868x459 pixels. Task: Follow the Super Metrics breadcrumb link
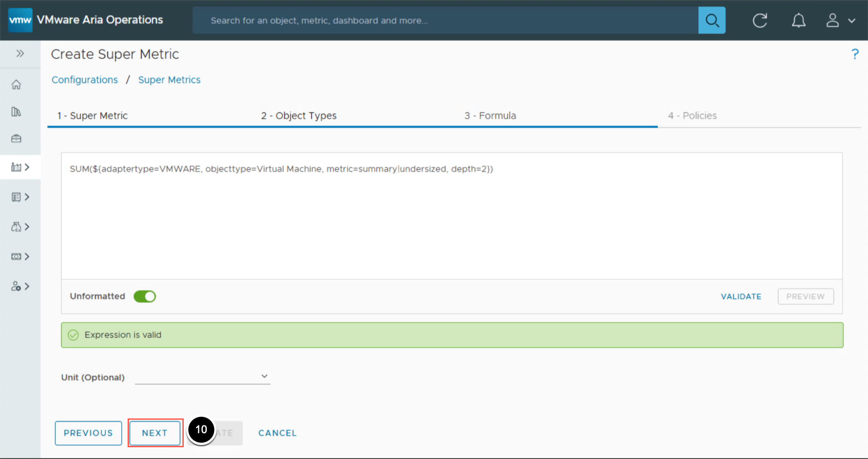tap(169, 80)
